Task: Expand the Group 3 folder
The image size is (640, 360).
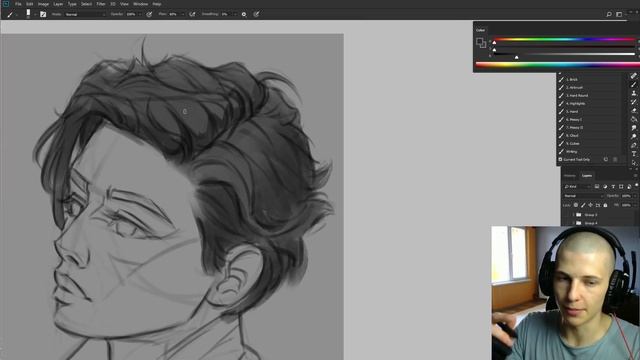Action: tap(573, 215)
